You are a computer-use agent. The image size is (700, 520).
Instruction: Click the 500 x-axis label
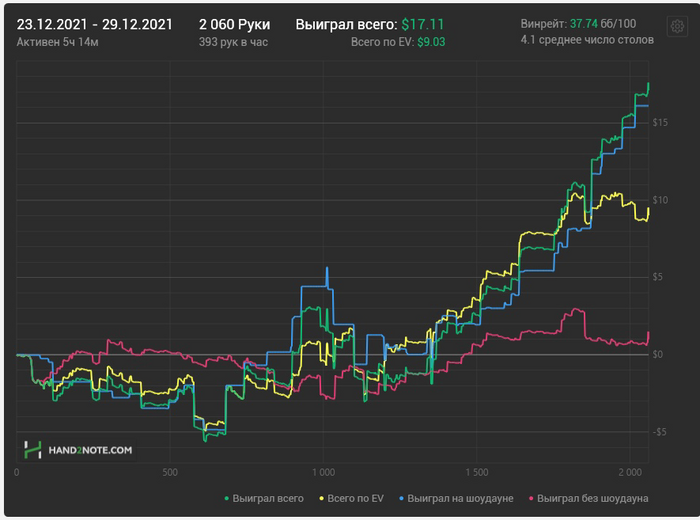pyautogui.click(x=170, y=472)
